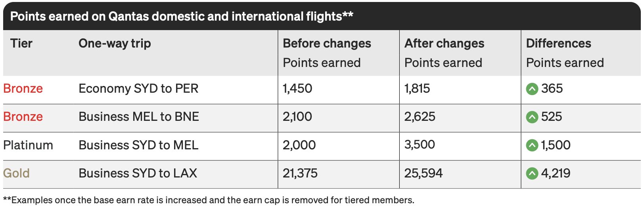644x206 pixels.
Task: Select the Economy SYD to PER cell
Action: 138,88
